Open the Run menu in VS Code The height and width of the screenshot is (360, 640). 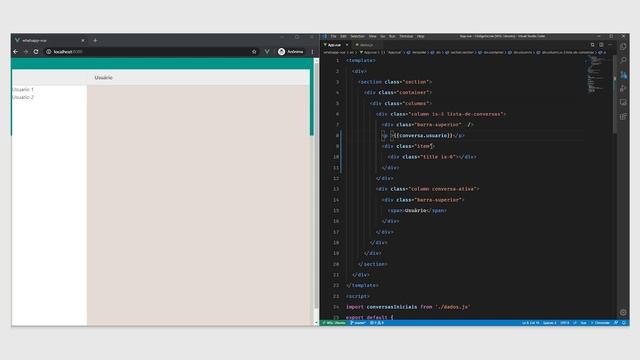392,36
